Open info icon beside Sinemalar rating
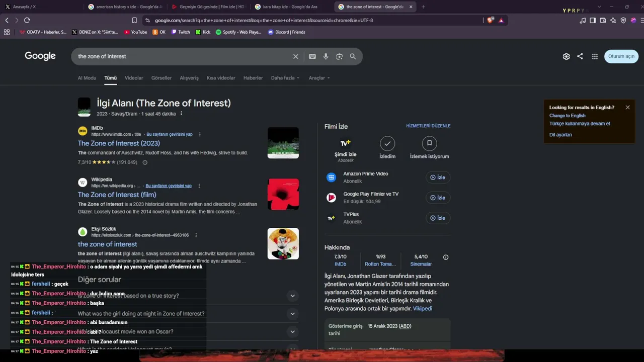The image size is (644, 362). 446,257
